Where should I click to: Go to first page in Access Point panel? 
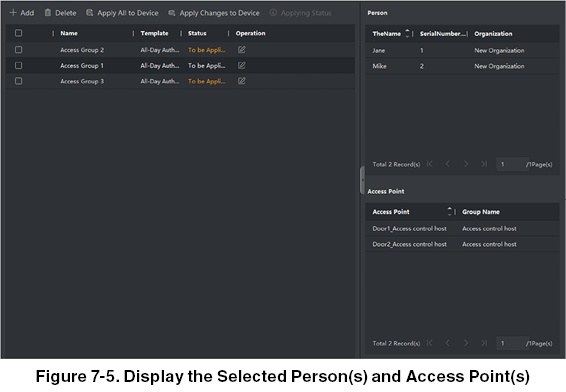[x=430, y=343]
